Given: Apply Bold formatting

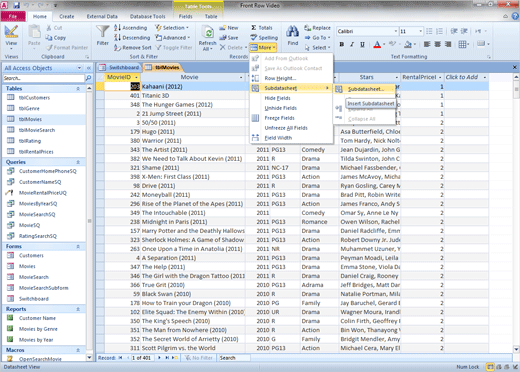Looking at the screenshot, I should click(342, 44).
